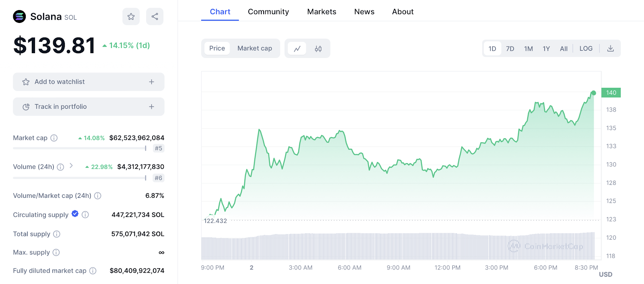The width and height of the screenshot is (644, 284).
Task: Set chart range to 1D
Action: coord(492,49)
